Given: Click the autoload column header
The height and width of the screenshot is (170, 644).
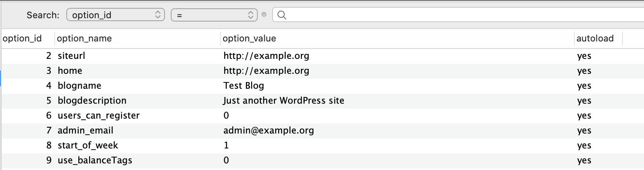Looking at the screenshot, I should pyautogui.click(x=595, y=39).
